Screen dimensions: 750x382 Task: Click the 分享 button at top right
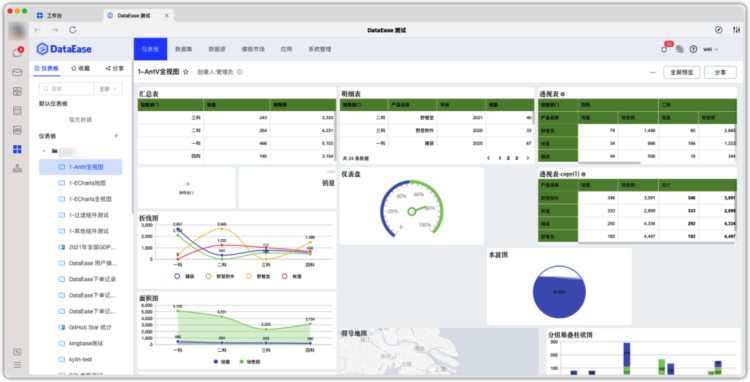pos(720,73)
